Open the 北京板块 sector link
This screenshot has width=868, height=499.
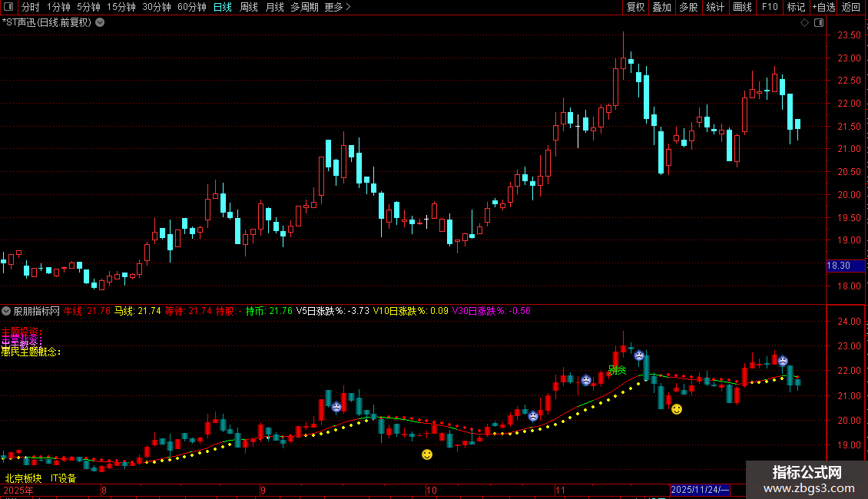[x=23, y=478]
